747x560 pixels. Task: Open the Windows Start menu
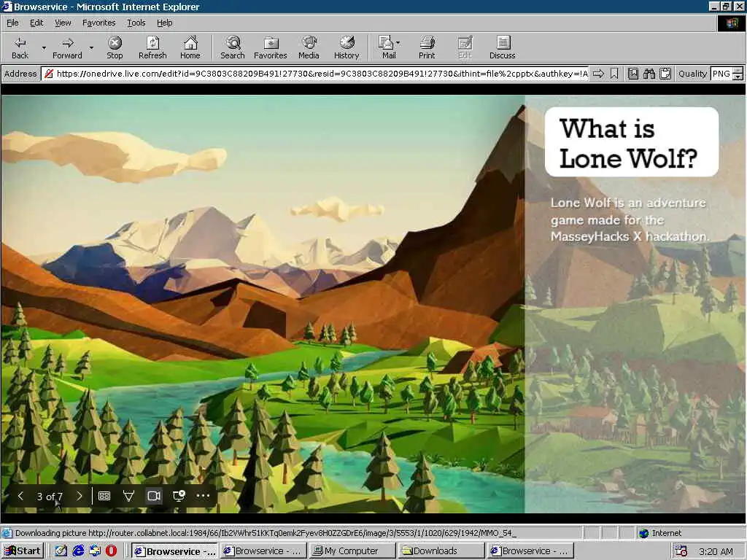(x=23, y=551)
